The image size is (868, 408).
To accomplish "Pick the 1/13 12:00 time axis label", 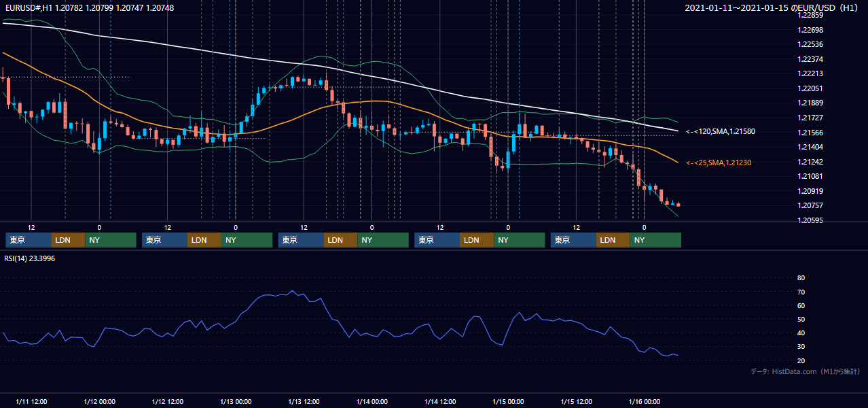I will click(x=304, y=401).
